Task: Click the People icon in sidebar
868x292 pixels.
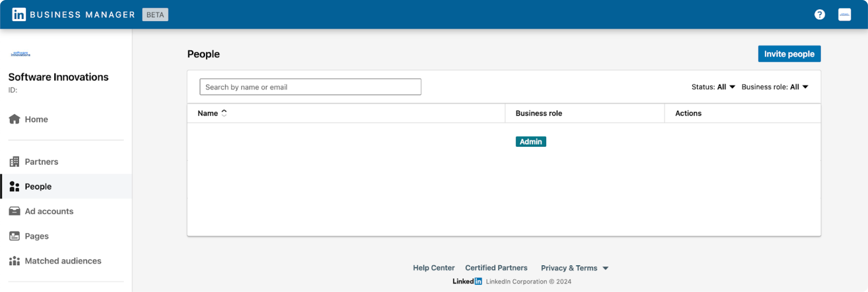Action: point(14,186)
